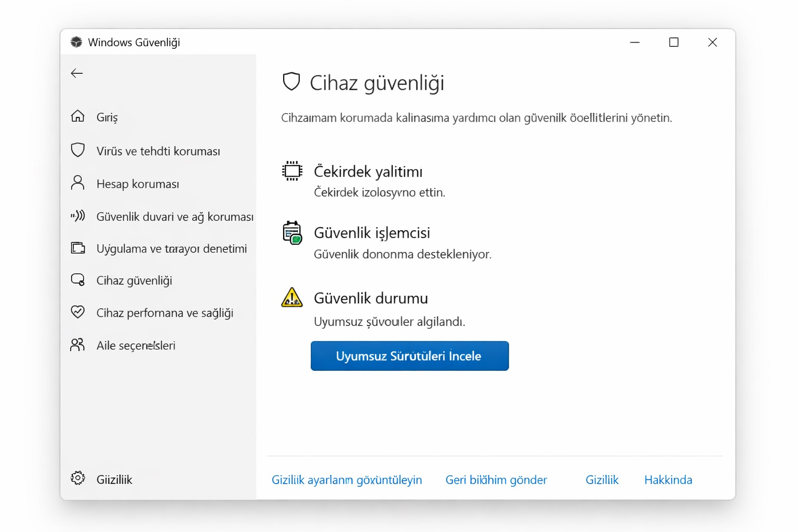The image size is (798, 532).
Task: Click the person icon for Hesap koruması
Action: [x=78, y=183]
